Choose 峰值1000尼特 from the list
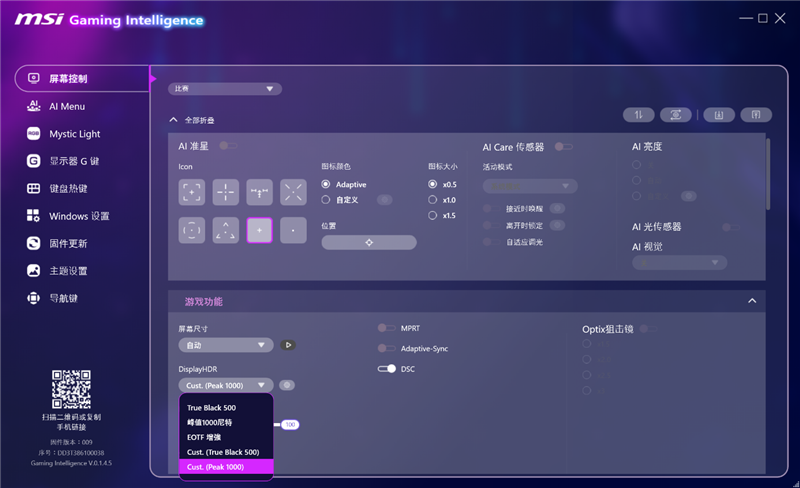Screen dimensions: 800x488 [226, 422]
